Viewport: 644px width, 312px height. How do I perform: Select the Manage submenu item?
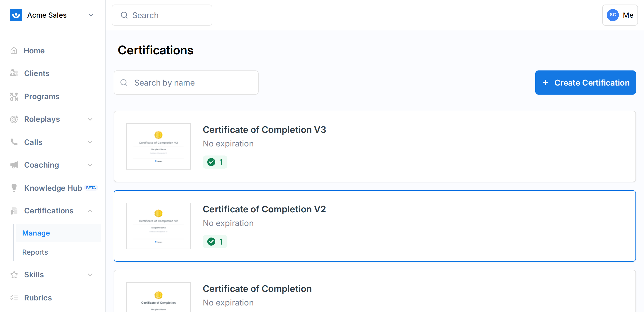(x=36, y=233)
